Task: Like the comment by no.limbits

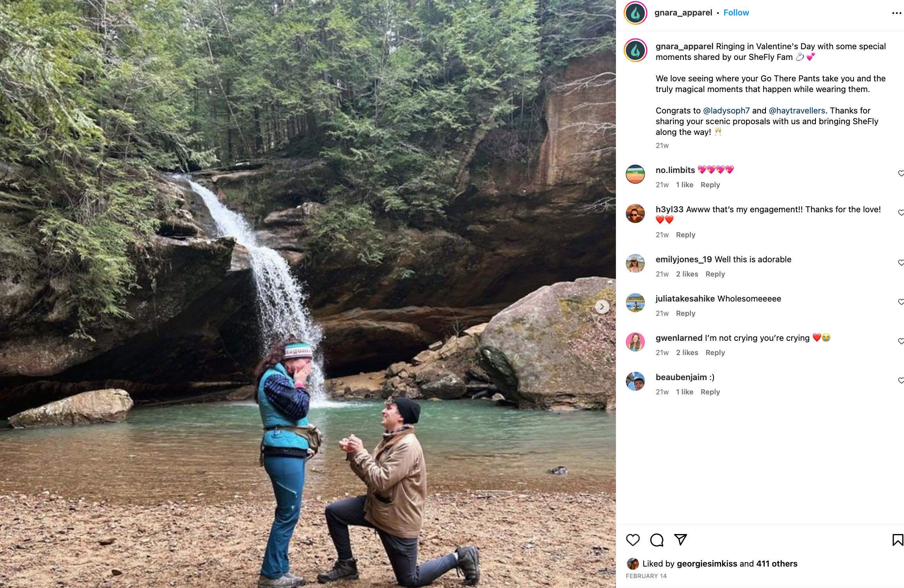Action: pyautogui.click(x=900, y=173)
